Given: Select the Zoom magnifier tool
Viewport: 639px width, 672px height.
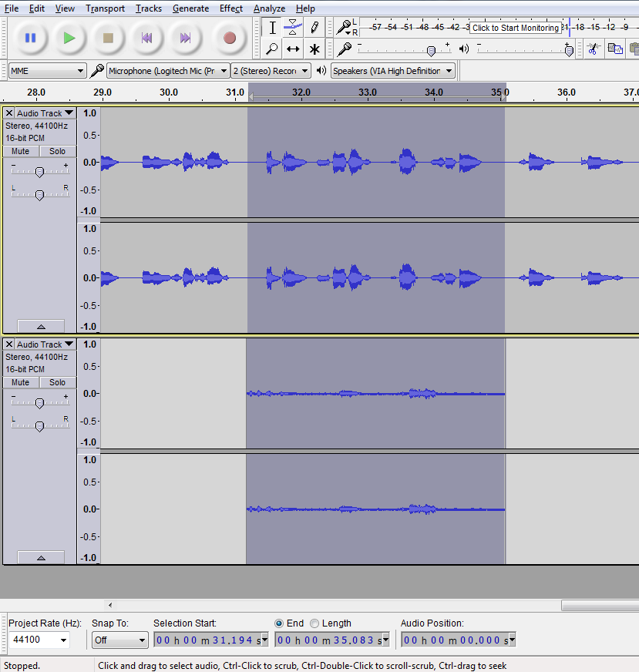Looking at the screenshot, I should point(272,49).
